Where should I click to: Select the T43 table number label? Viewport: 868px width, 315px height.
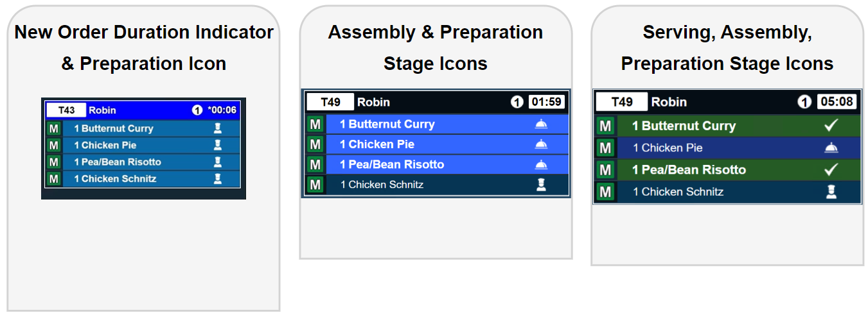(x=66, y=110)
